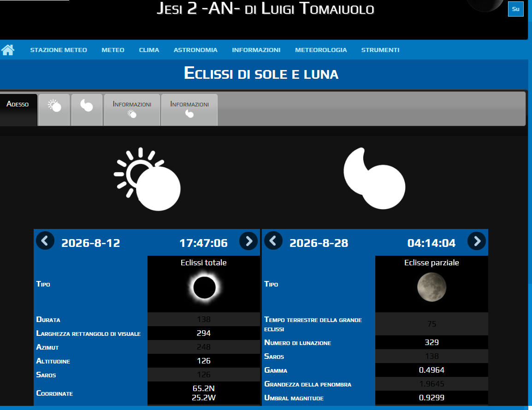The width and height of the screenshot is (532, 410).
Task: Click the home icon in navigation bar
Action: click(x=8, y=50)
